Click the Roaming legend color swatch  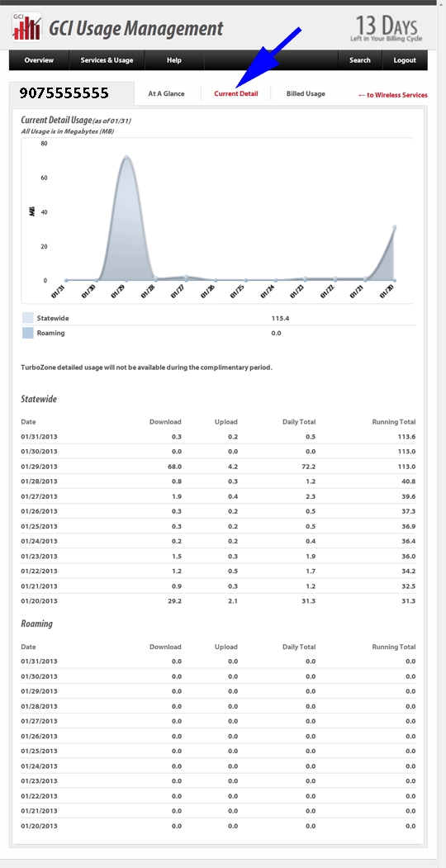pos(27,333)
